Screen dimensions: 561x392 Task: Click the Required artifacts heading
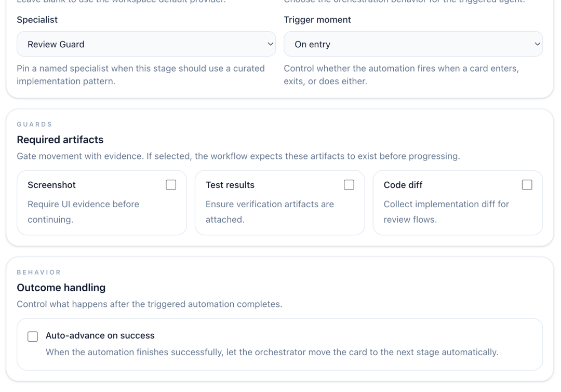pos(60,140)
